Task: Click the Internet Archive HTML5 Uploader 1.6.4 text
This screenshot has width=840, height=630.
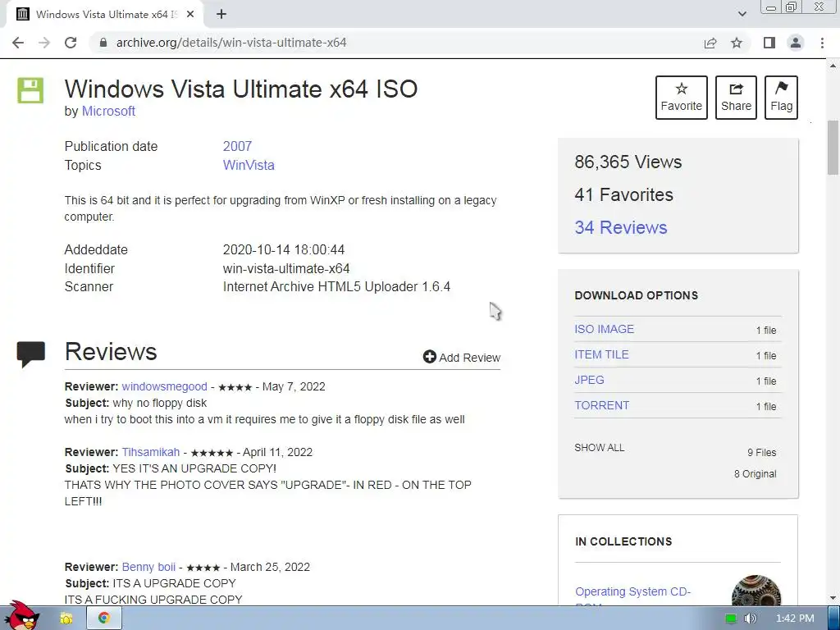Action: [336, 286]
